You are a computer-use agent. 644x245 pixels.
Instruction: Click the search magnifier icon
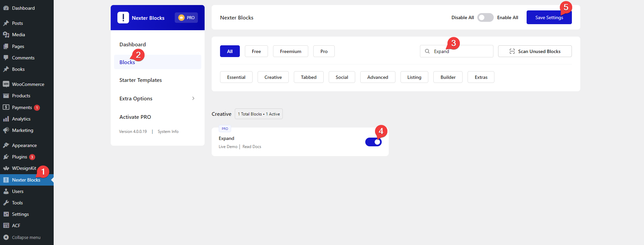click(427, 51)
